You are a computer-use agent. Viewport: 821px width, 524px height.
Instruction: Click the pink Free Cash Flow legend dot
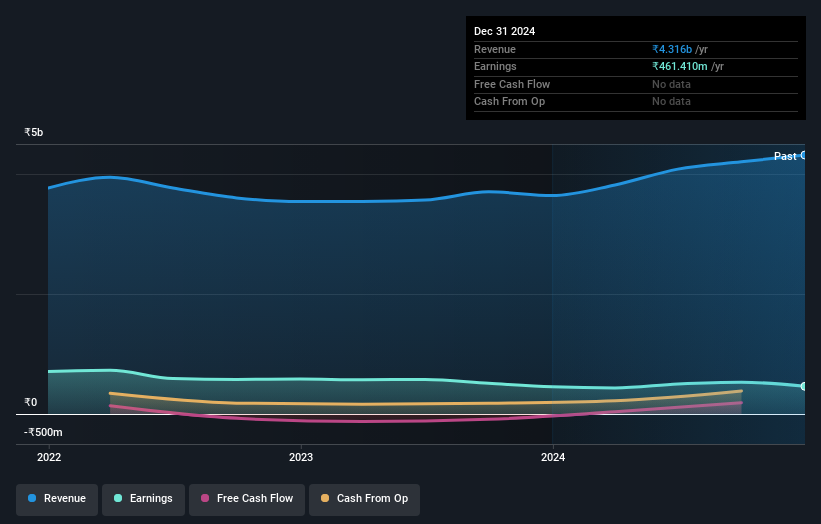[x=205, y=498]
